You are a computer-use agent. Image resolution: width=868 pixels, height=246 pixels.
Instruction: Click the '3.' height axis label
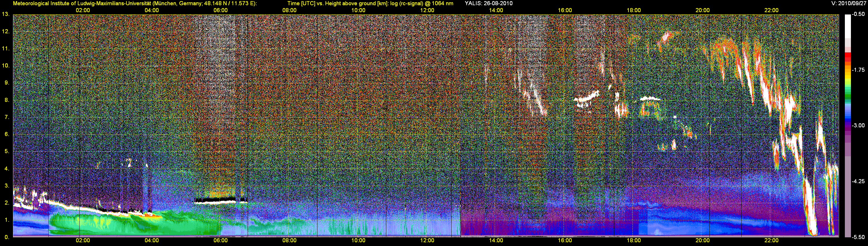[7, 186]
